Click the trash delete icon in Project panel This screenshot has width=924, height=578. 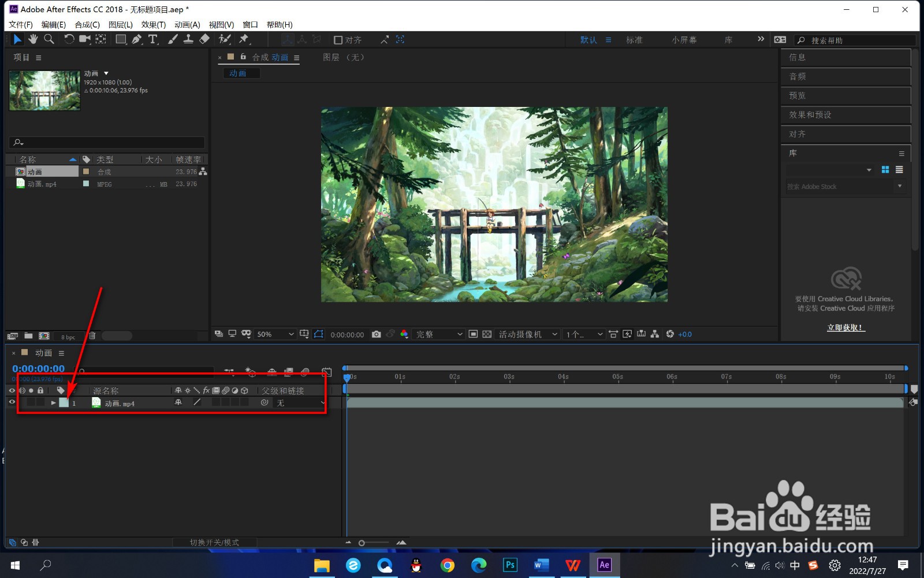coord(92,336)
